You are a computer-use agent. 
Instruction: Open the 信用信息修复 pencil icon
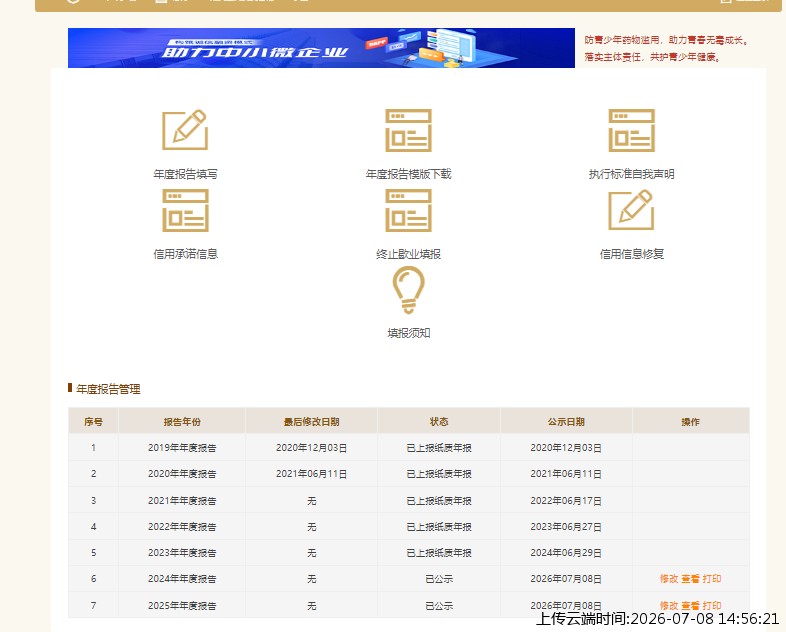(x=631, y=210)
